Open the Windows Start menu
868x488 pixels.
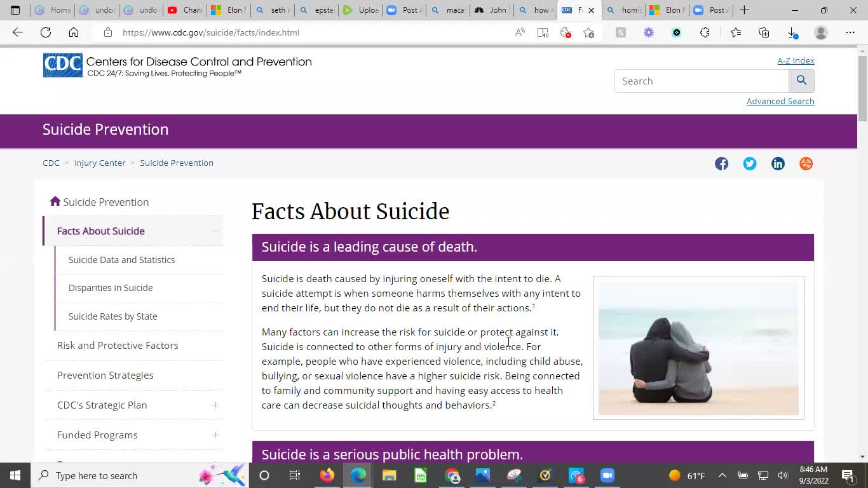(15, 475)
